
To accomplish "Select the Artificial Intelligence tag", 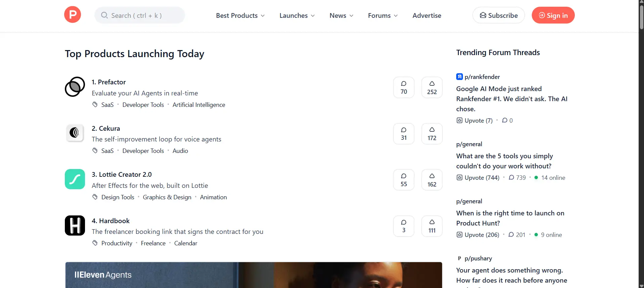I will point(199,105).
